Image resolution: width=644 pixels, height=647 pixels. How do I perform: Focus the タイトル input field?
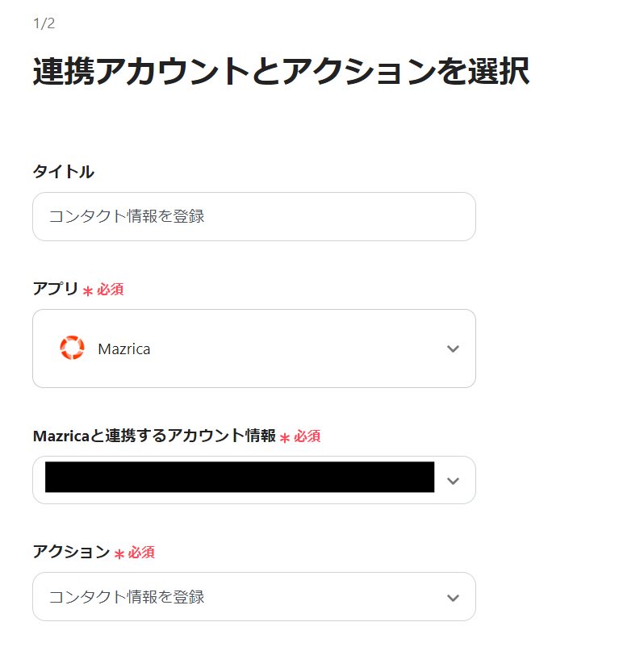253,216
